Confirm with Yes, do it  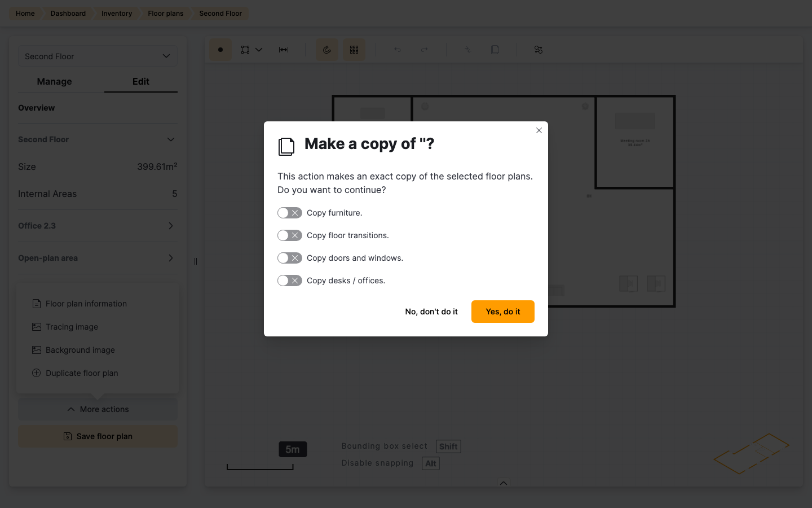click(x=503, y=312)
